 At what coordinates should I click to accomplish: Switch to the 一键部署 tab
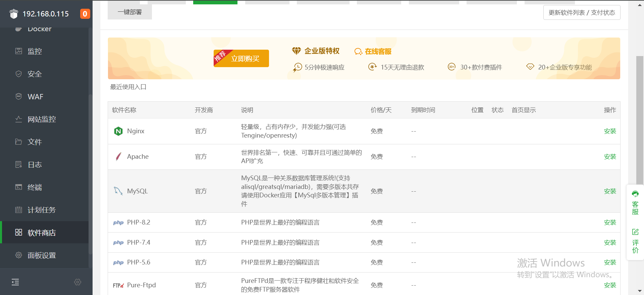coord(130,12)
